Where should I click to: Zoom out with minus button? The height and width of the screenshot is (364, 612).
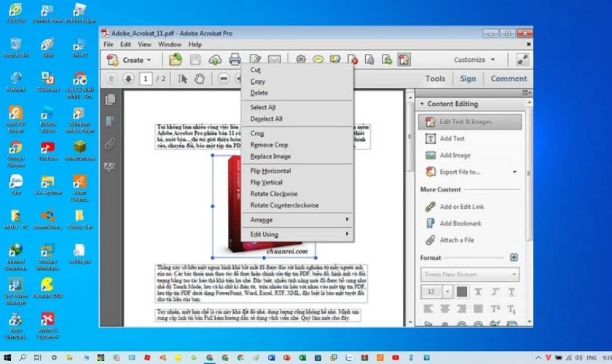click(223, 79)
